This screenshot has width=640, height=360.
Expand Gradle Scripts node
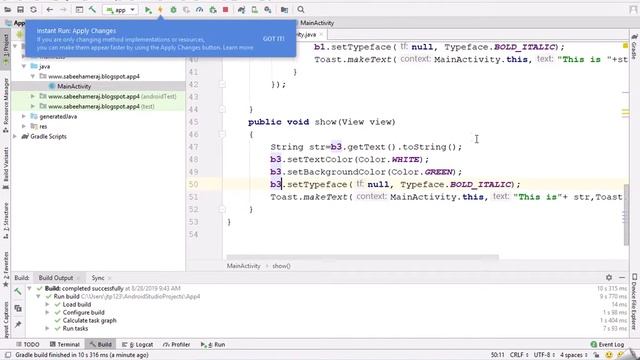15,136
